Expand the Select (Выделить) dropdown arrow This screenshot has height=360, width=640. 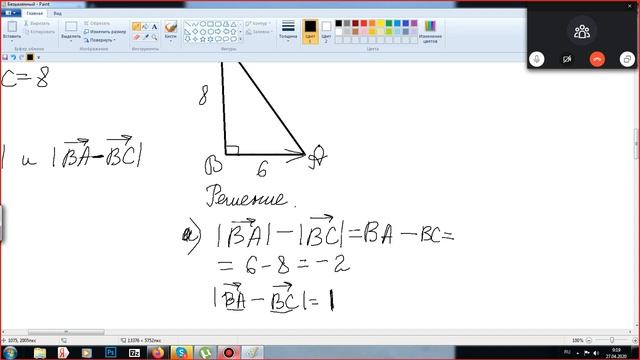71,41
